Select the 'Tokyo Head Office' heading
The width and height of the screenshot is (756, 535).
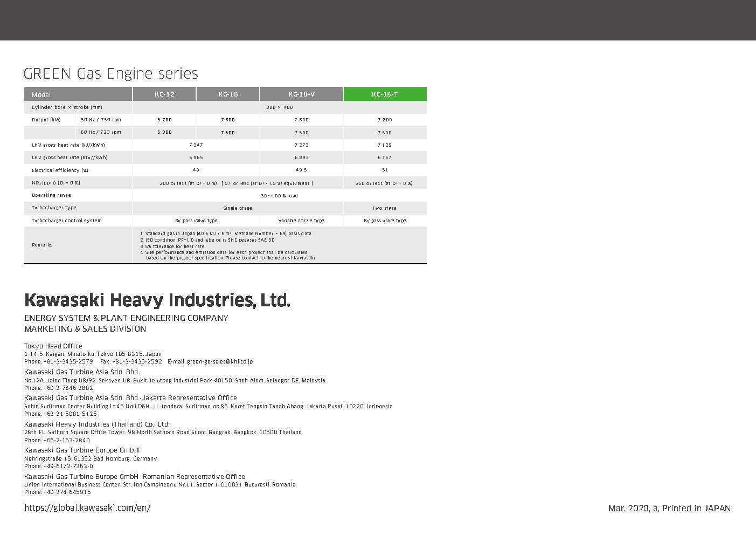click(53, 346)
